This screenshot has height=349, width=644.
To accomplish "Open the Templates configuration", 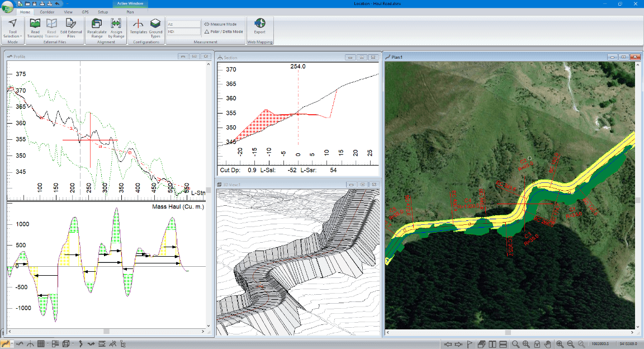I will pyautogui.click(x=138, y=24).
